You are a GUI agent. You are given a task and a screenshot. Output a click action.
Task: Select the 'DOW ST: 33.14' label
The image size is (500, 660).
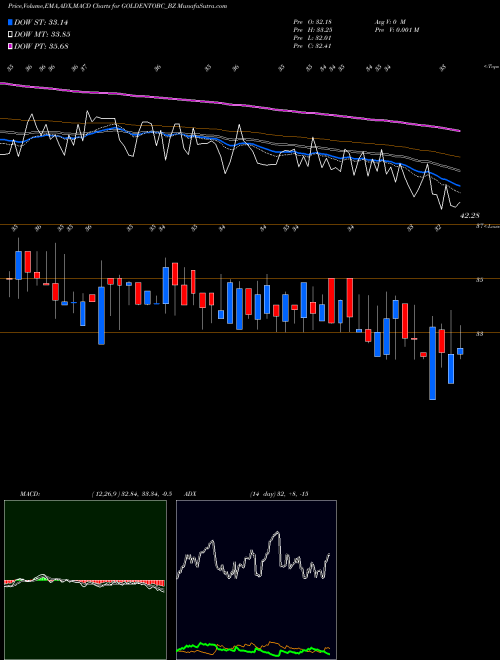tap(41, 22)
